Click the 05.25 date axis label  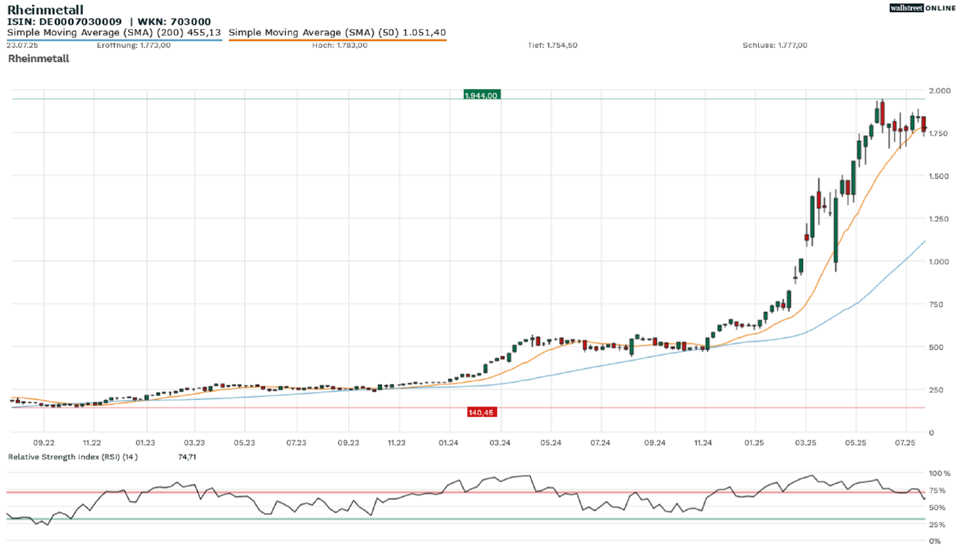(856, 443)
